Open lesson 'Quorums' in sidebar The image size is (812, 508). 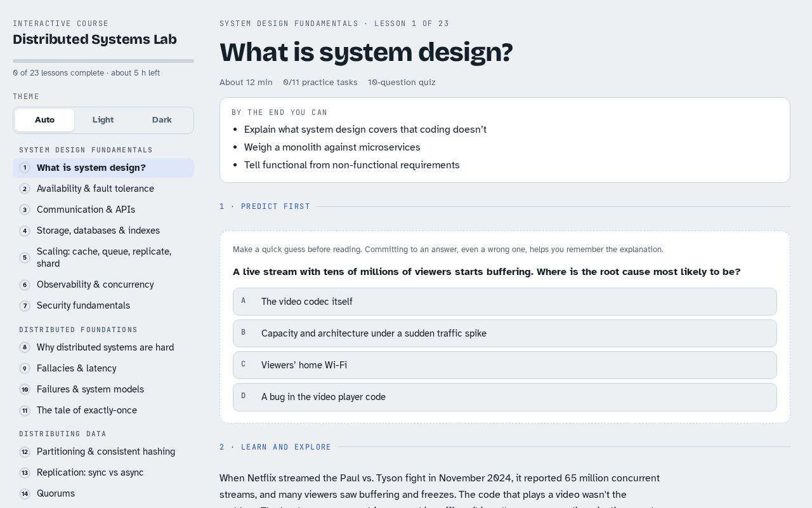click(103, 493)
